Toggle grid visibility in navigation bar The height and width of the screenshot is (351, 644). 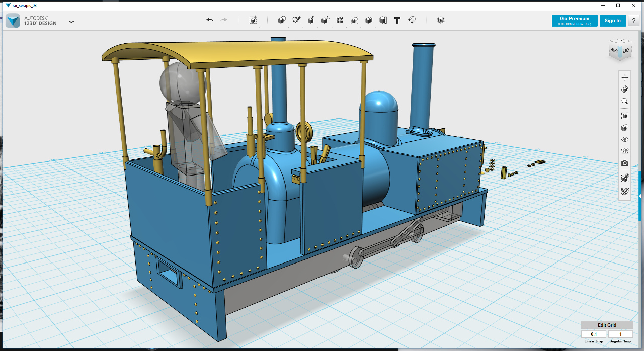[625, 151]
